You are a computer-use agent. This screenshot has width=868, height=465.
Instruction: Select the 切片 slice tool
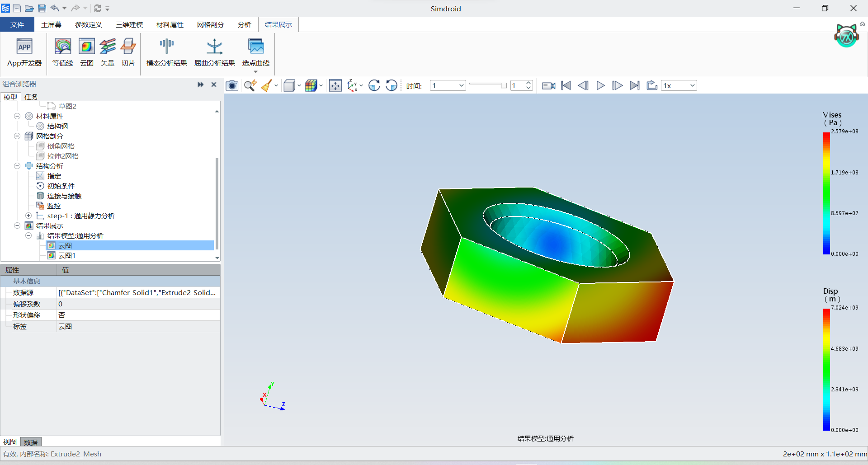point(128,53)
